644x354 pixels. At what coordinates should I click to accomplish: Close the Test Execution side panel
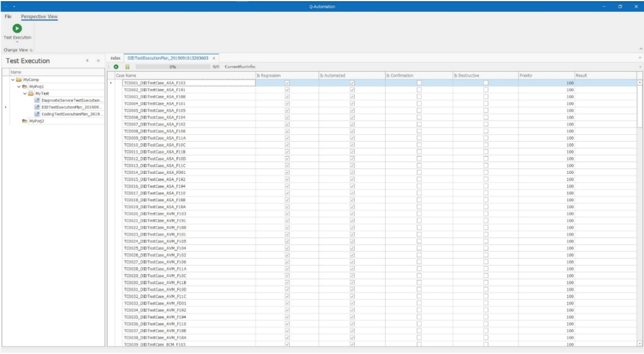pyautogui.click(x=98, y=61)
